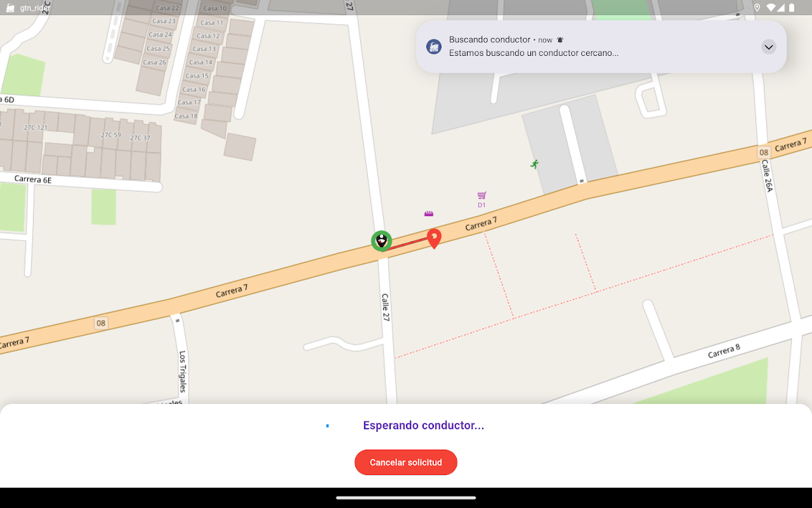Screen dimensions: 812x508
Task: Tap the notification bell icon
Action: tap(560, 40)
